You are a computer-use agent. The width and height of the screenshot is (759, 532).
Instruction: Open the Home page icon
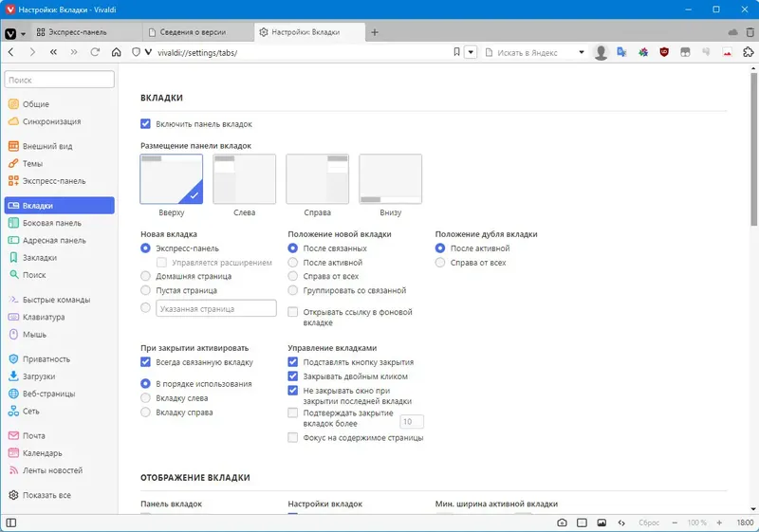point(116,52)
